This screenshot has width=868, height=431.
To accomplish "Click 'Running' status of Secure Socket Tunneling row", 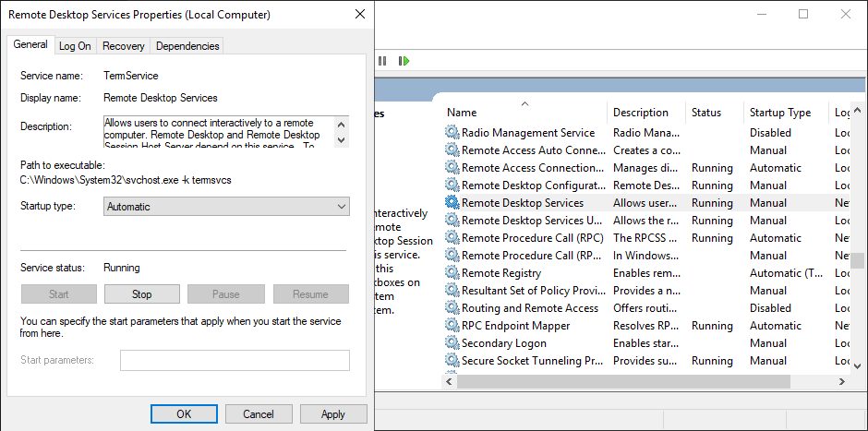I will [x=713, y=361].
